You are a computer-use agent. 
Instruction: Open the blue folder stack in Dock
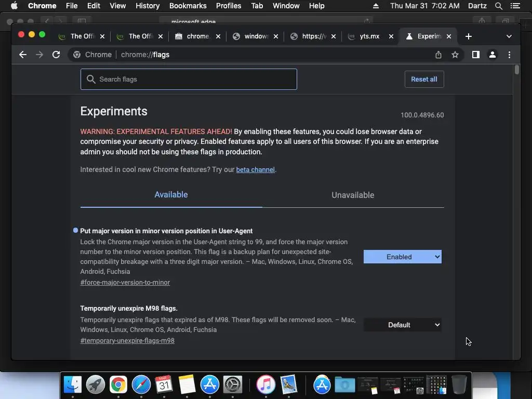(x=345, y=385)
